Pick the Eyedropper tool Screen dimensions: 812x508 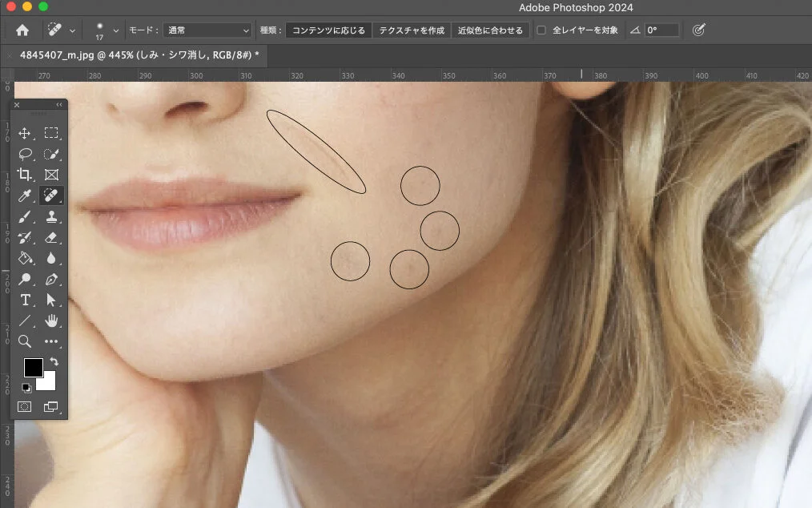(x=25, y=196)
